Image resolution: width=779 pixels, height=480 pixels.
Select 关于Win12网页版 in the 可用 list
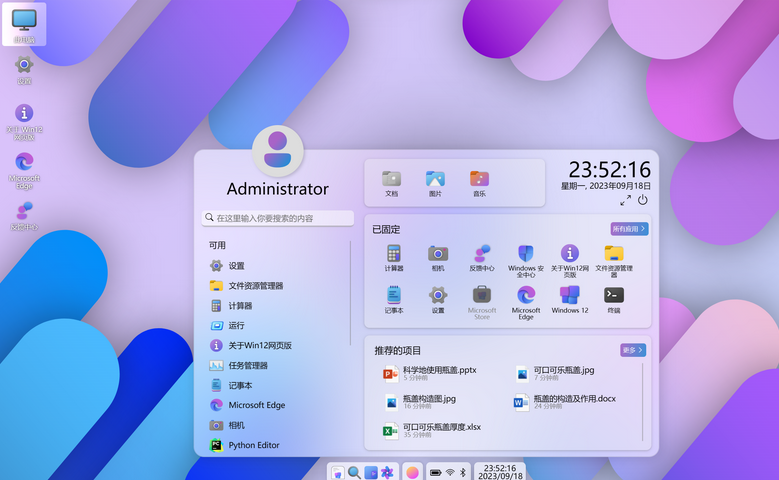tap(277, 345)
